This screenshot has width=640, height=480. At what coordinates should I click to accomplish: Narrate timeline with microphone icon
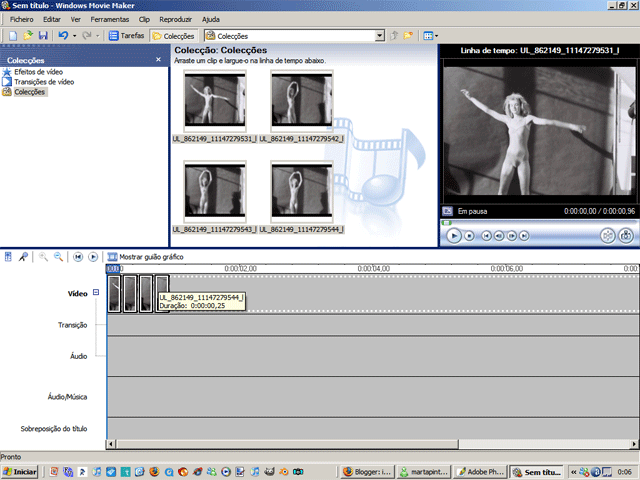coord(23,257)
